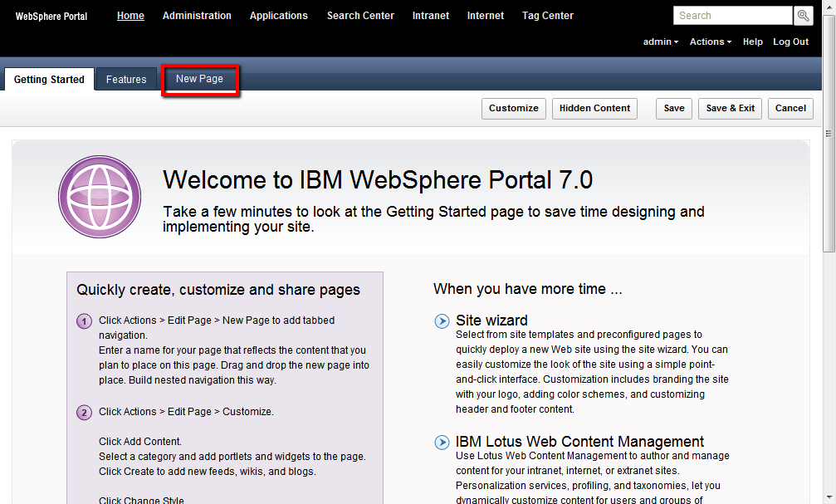Click the Site wizard arrow icon
Image resolution: width=836 pixels, height=504 pixels.
pos(442,321)
